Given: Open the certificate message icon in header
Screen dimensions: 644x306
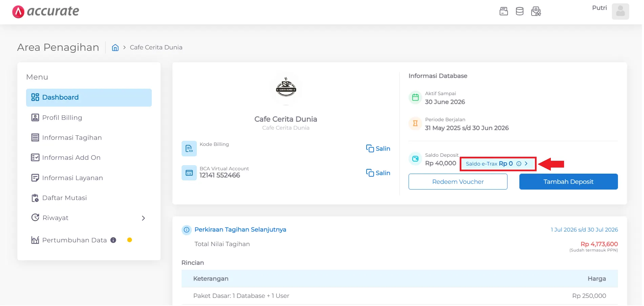Looking at the screenshot, I should coord(536,12).
